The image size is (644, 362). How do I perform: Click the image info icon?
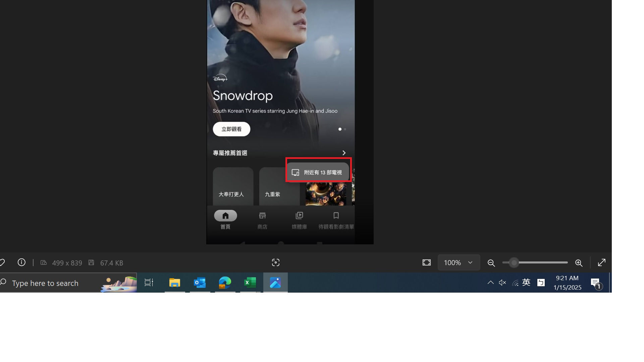click(21, 262)
